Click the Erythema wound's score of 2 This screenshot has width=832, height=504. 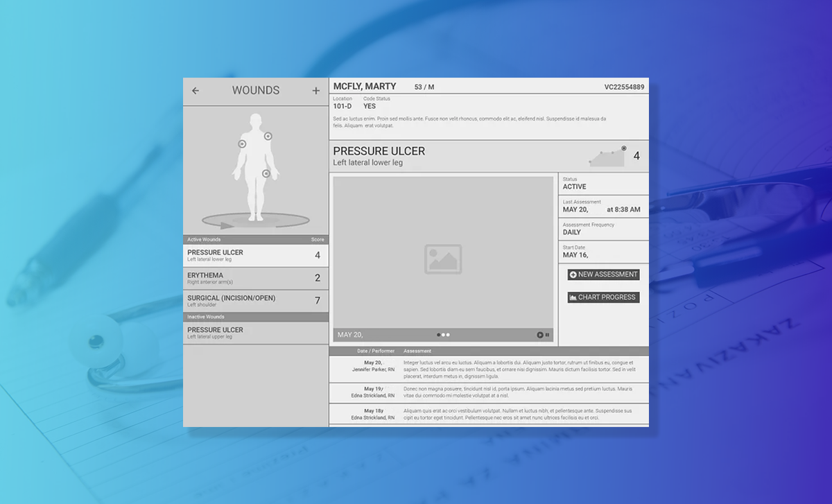coord(318,278)
